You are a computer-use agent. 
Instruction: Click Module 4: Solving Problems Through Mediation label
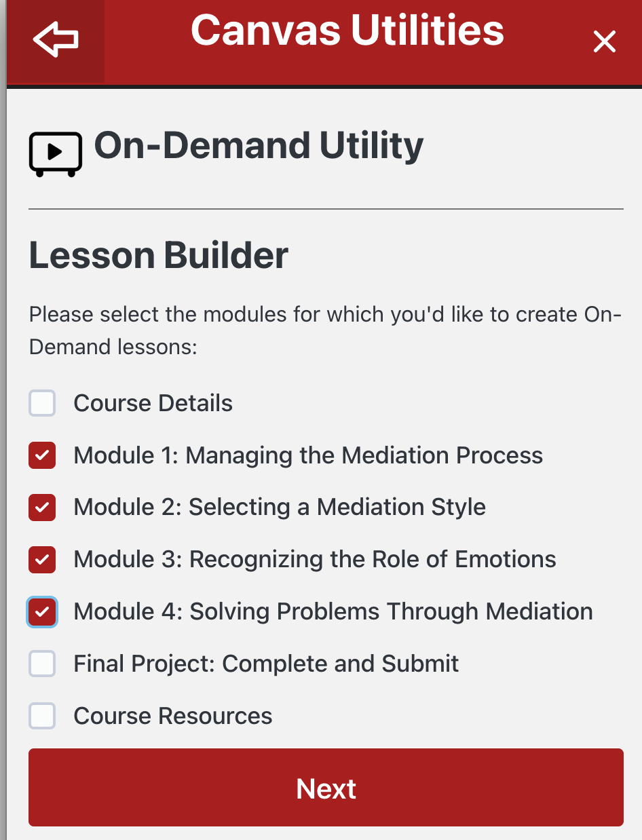coord(333,612)
